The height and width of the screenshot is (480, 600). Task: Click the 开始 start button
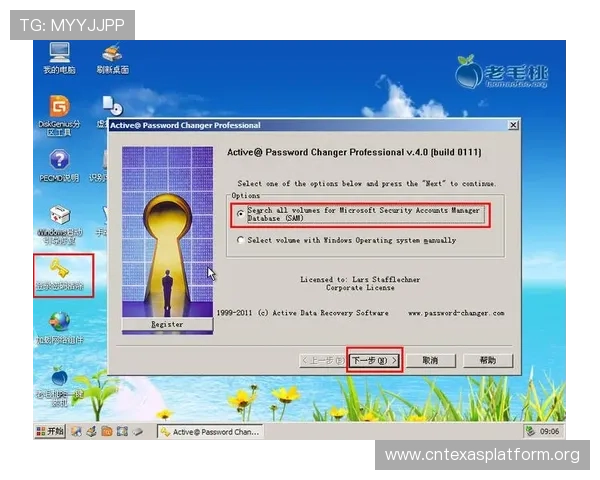tap(50, 431)
